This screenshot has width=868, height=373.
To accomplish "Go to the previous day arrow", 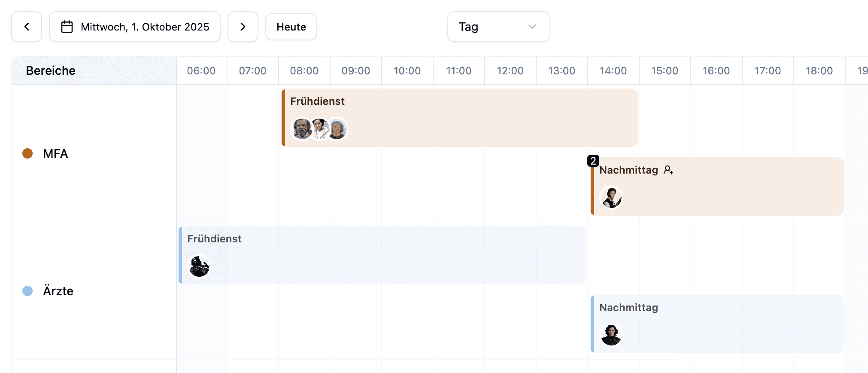I will coord(27,27).
